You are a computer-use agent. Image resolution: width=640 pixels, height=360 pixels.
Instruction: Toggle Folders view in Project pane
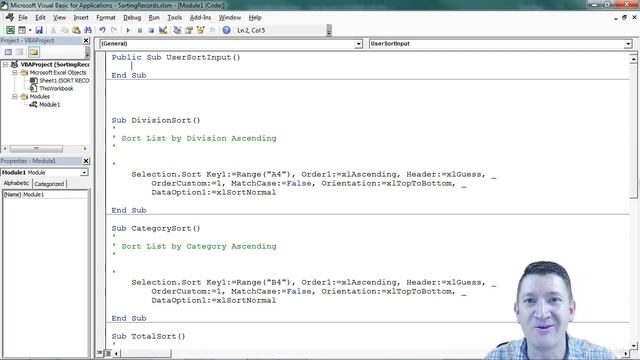click(34, 52)
